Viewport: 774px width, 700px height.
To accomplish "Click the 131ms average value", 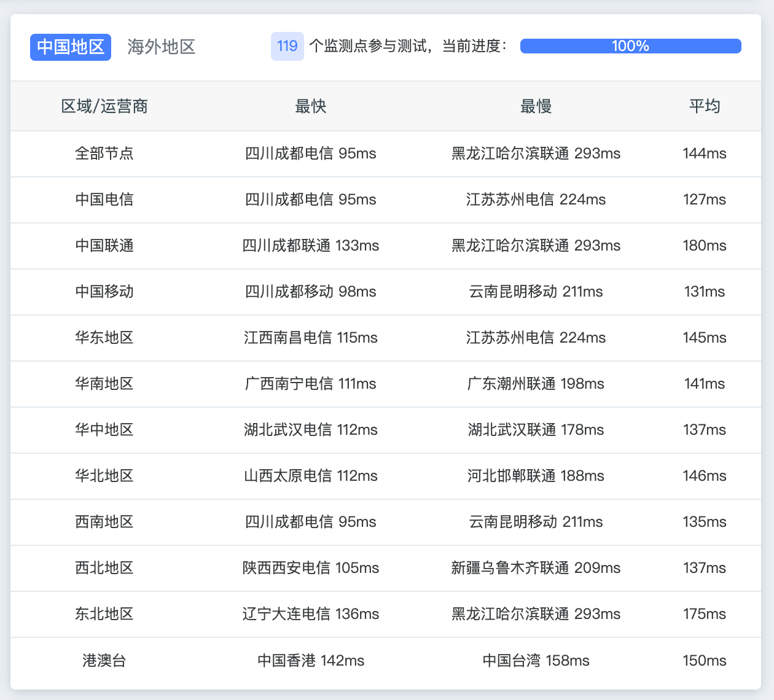I will tap(705, 291).
